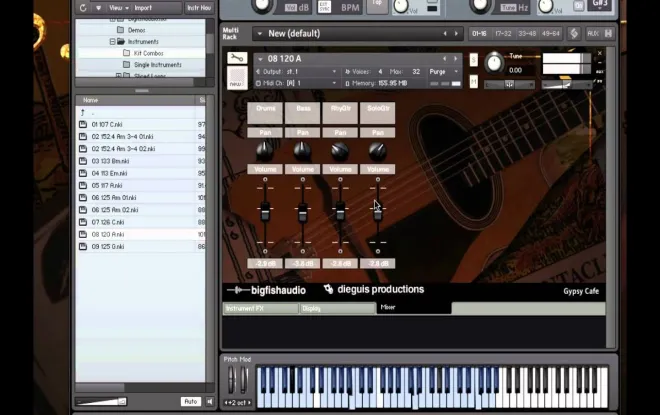Image resolution: width=660 pixels, height=415 pixels.
Task: Open the Midi Ch dropdown
Action: pos(334,83)
